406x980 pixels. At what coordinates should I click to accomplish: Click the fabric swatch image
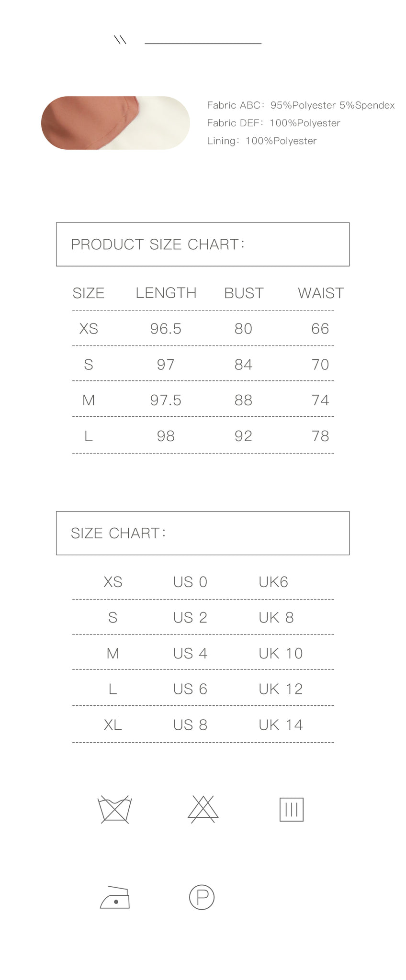click(115, 123)
